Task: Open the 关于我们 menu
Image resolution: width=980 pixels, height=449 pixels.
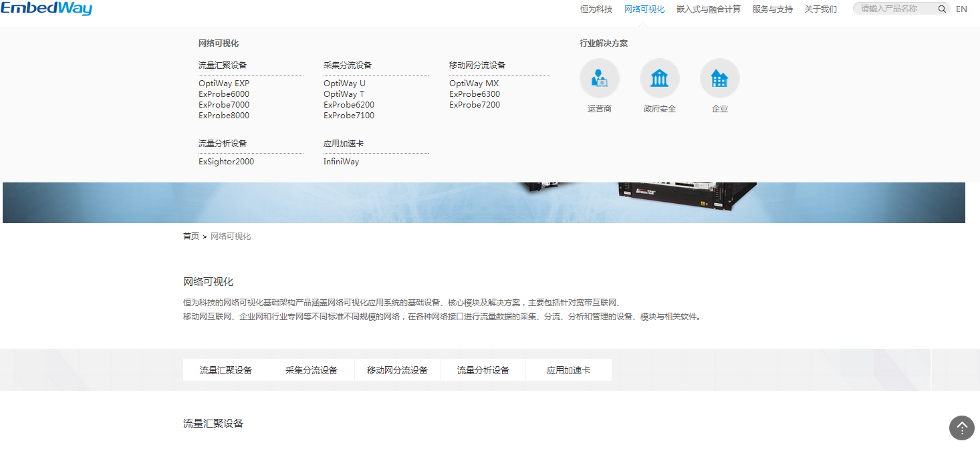Action: point(821,9)
